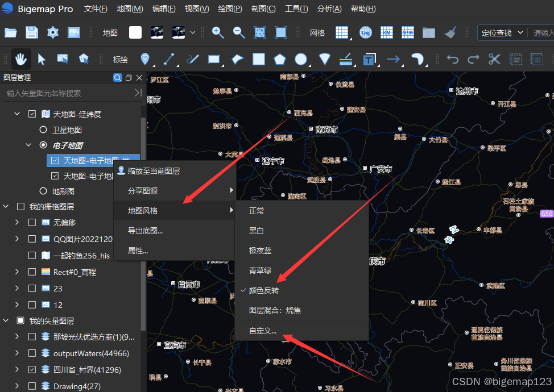
Task: Select the location pin marker tool
Action: pos(145,59)
